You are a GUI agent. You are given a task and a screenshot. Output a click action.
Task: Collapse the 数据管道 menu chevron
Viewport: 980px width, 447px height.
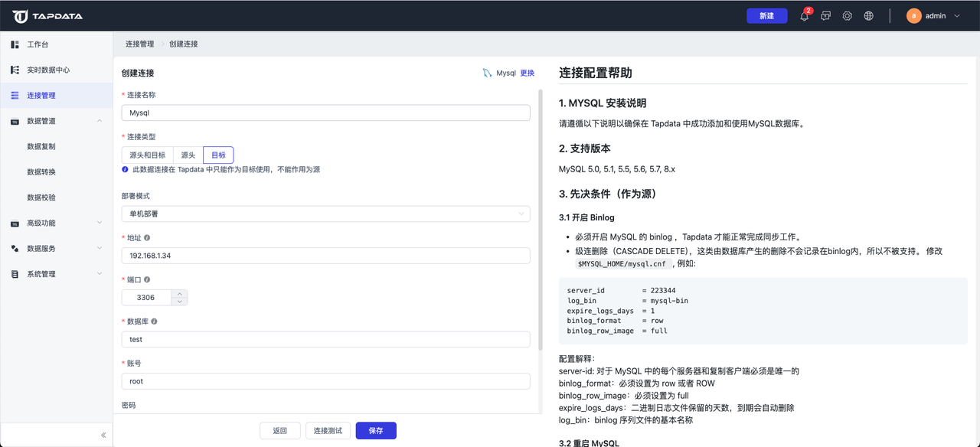(100, 121)
